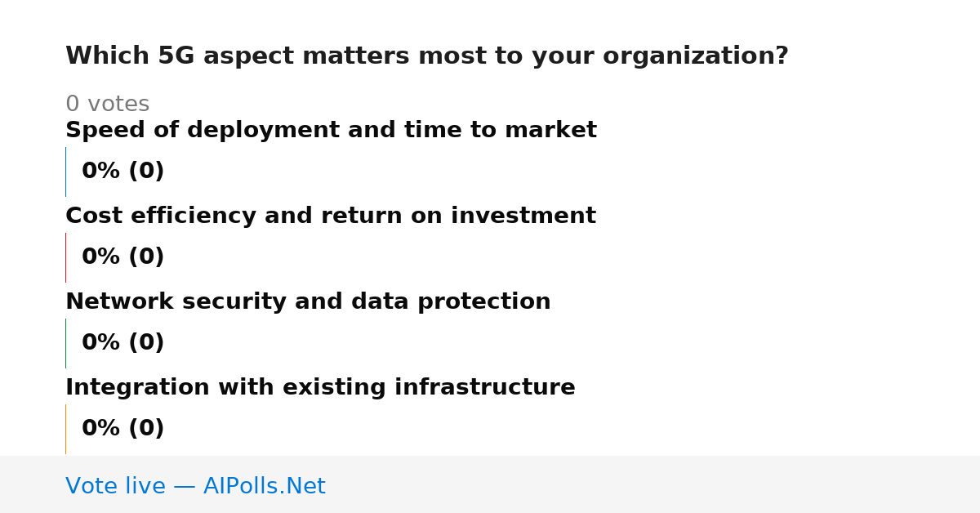Click 'AIPolls.Net' in the footer link
This screenshot has width=980, height=513.
264,487
